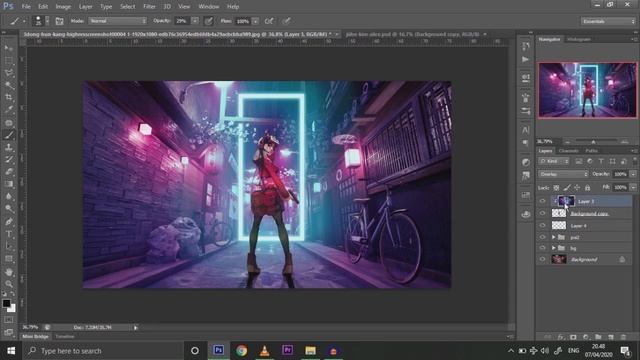
Task: Enable airbrush mode in options bar
Action: click(269, 21)
